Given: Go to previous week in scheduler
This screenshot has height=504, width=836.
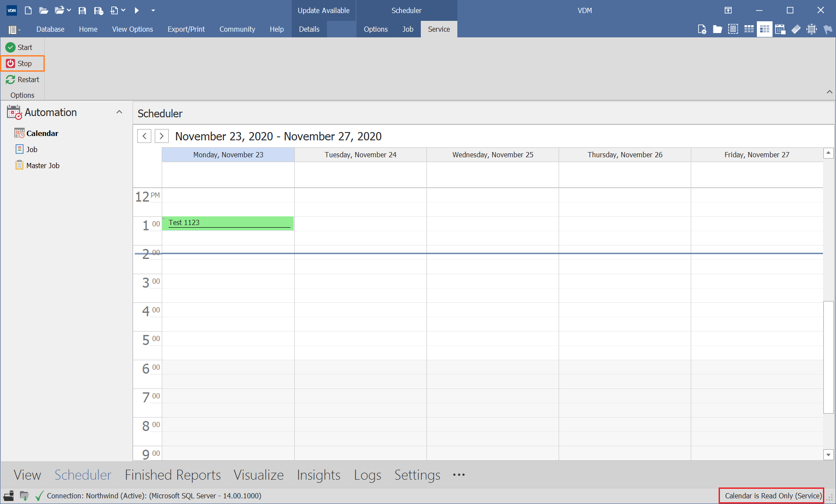Looking at the screenshot, I should [x=144, y=136].
